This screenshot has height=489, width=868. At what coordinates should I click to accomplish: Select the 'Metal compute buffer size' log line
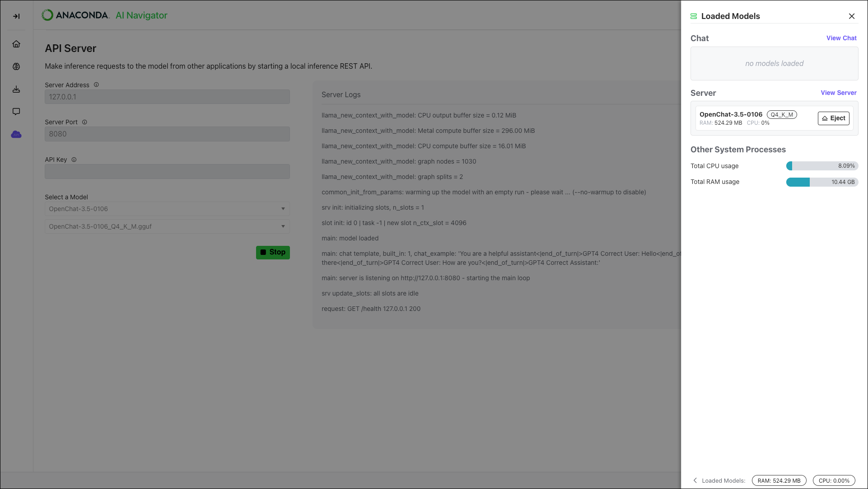[428, 131]
